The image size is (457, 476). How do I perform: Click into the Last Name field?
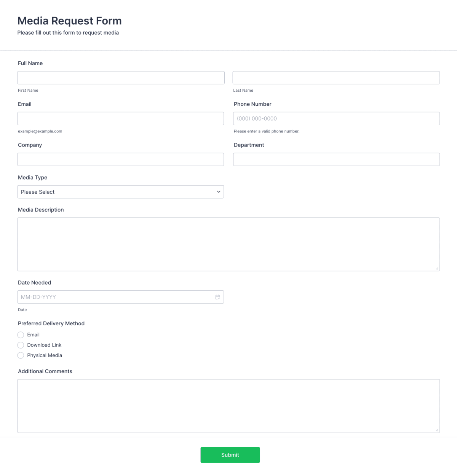click(x=336, y=78)
